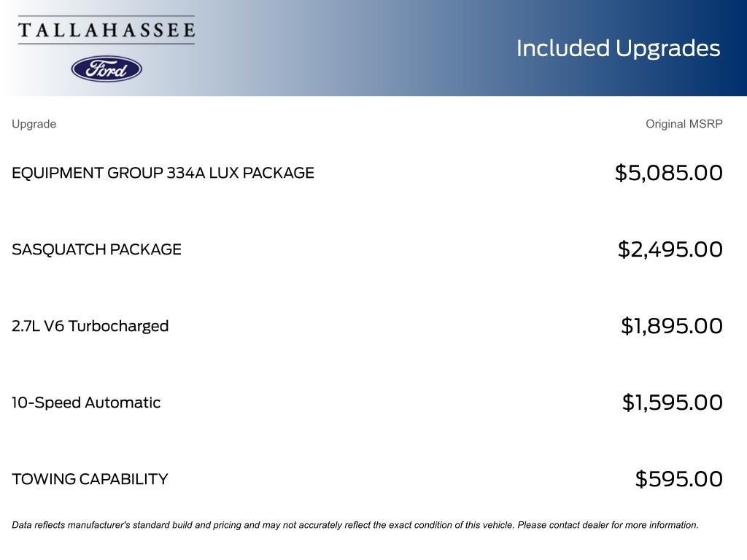Screen dimensions: 747x560
Task: Select the Equipment Group 334A Lux Package row
Action: coord(163,173)
